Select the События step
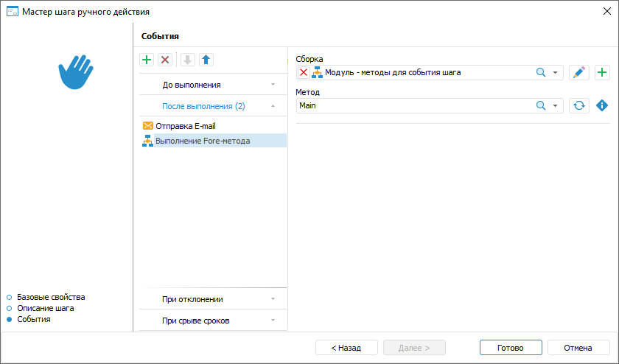The height and width of the screenshot is (364, 619). 34,319
